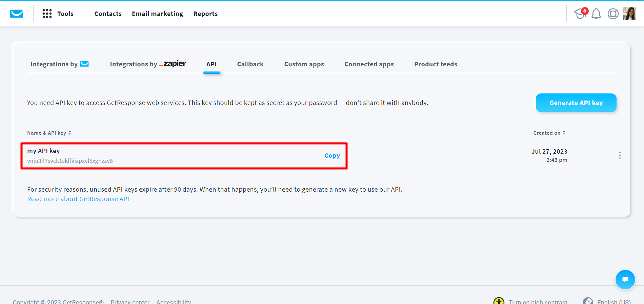Click the GetResponse envelope logo
Viewport: 644px width, 304px height.
tap(17, 14)
